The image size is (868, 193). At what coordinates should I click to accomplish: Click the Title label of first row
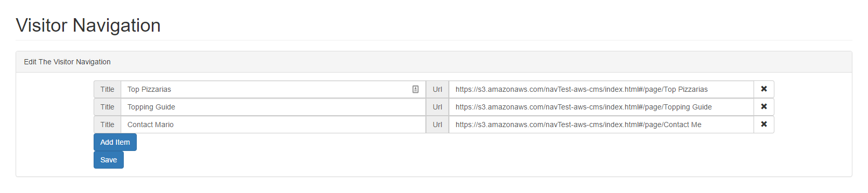(x=107, y=89)
